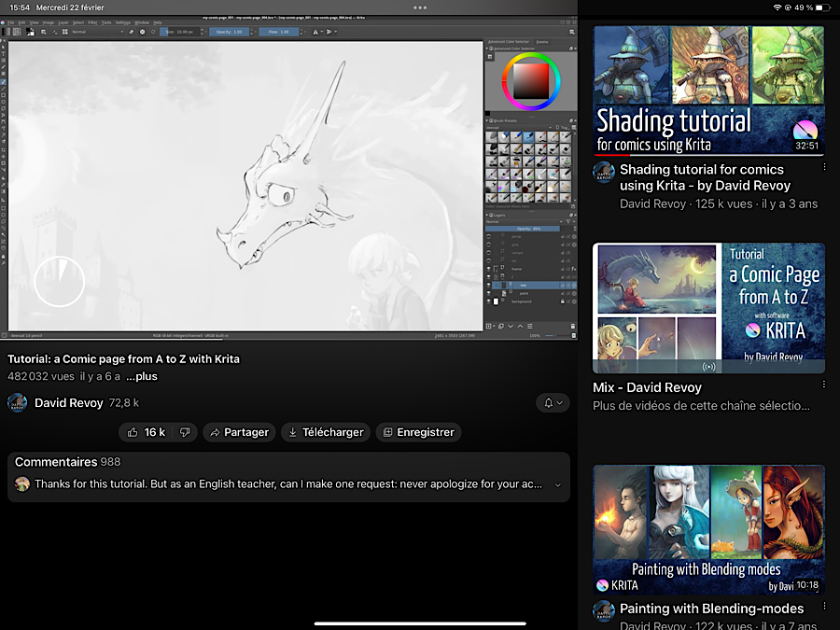The width and height of the screenshot is (840, 630).
Task: Tap the '72,8 k' subscriber count
Action: [x=124, y=403]
